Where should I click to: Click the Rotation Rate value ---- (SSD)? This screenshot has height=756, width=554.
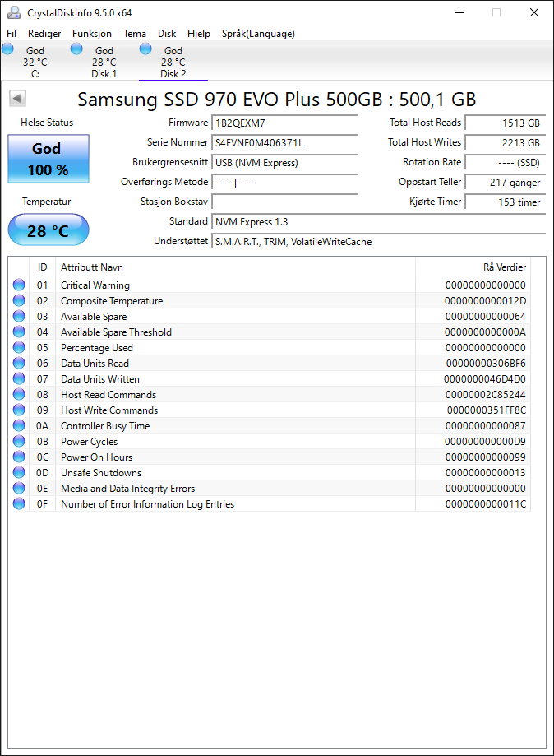click(506, 163)
